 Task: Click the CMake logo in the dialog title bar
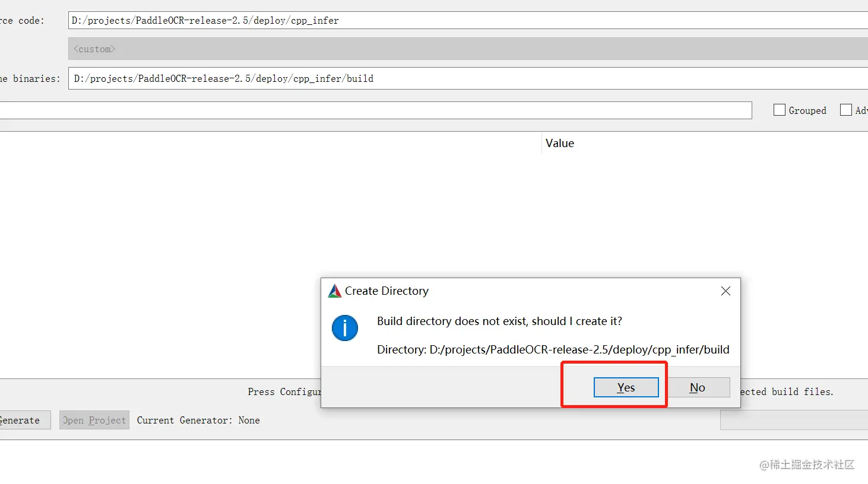pos(334,291)
